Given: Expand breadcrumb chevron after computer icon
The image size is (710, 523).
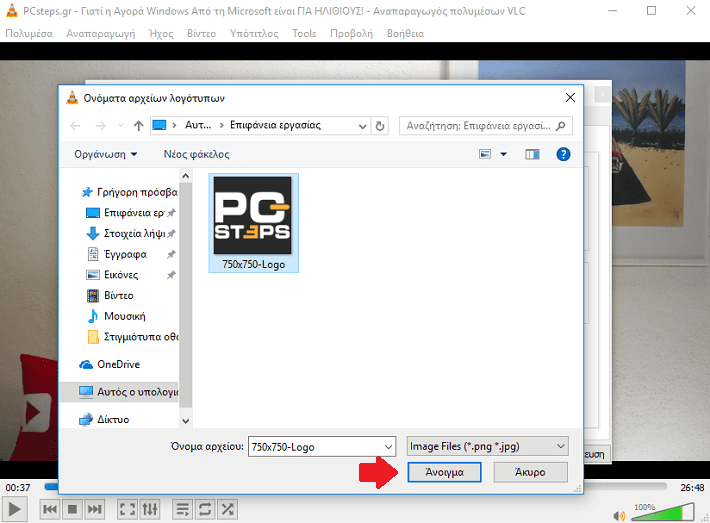Looking at the screenshot, I should [x=174, y=125].
